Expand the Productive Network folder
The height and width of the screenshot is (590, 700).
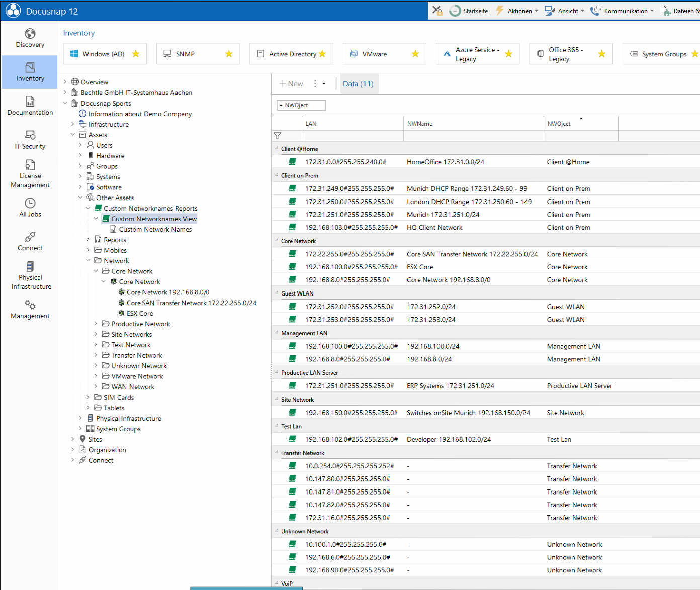(x=96, y=324)
